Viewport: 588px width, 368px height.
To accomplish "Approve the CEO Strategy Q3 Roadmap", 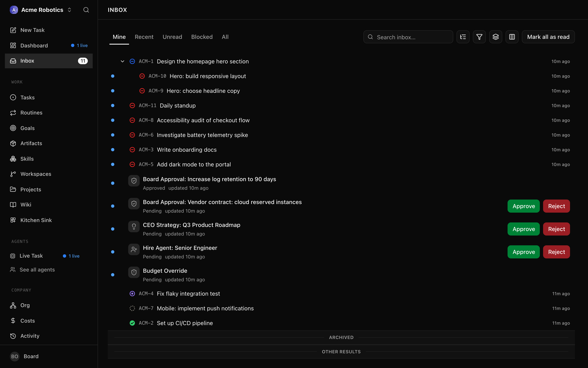I will coord(524,229).
